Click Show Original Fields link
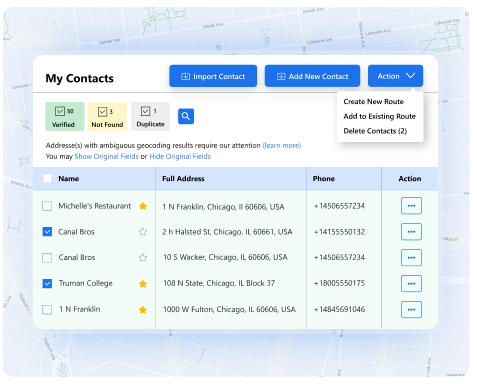477x384 pixels. [106, 156]
